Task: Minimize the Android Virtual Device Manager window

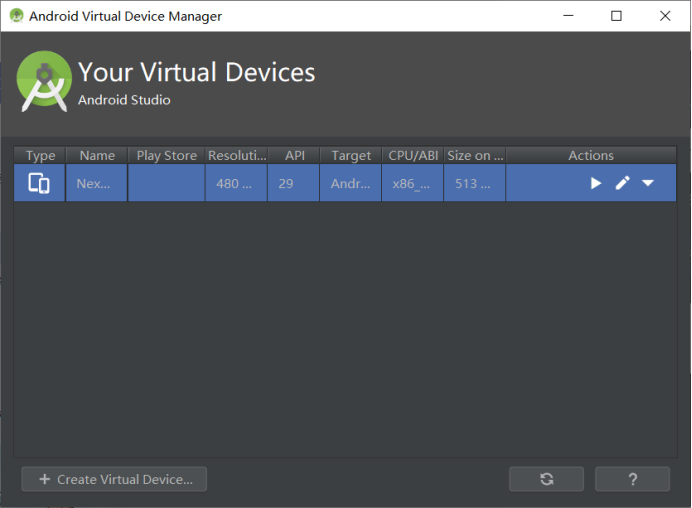Action: [568, 16]
